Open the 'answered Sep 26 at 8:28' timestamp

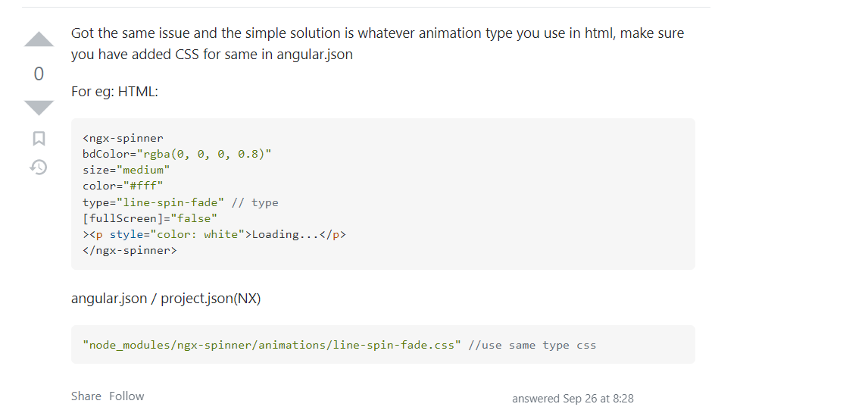[573, 398]
